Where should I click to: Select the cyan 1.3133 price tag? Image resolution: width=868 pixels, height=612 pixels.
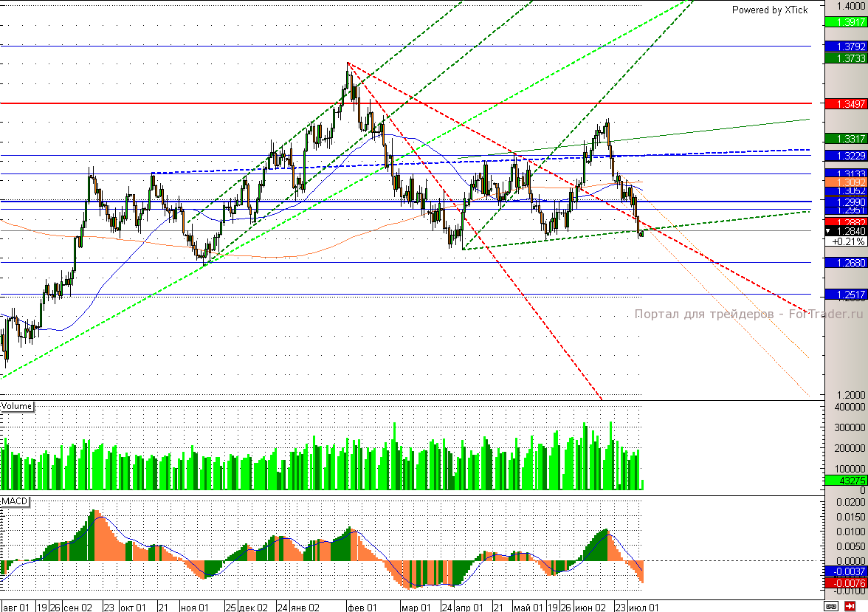pyautogui.click(x=847, y=173)
